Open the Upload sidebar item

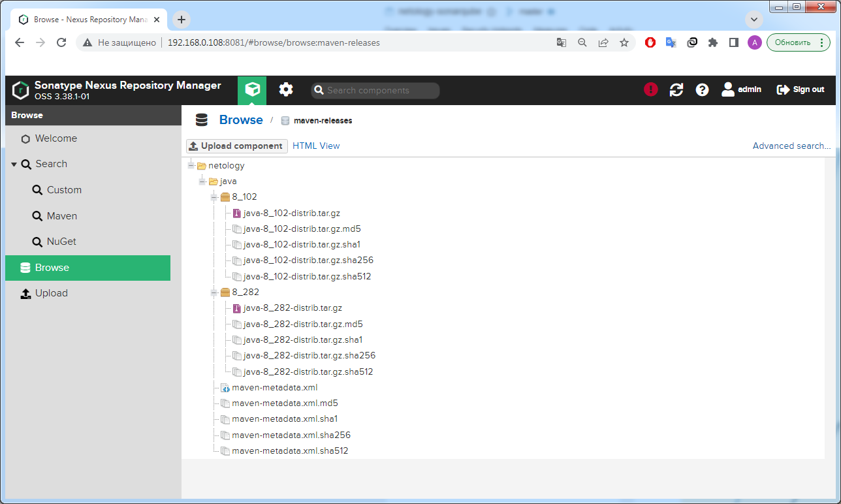click(x=52, y=293)
